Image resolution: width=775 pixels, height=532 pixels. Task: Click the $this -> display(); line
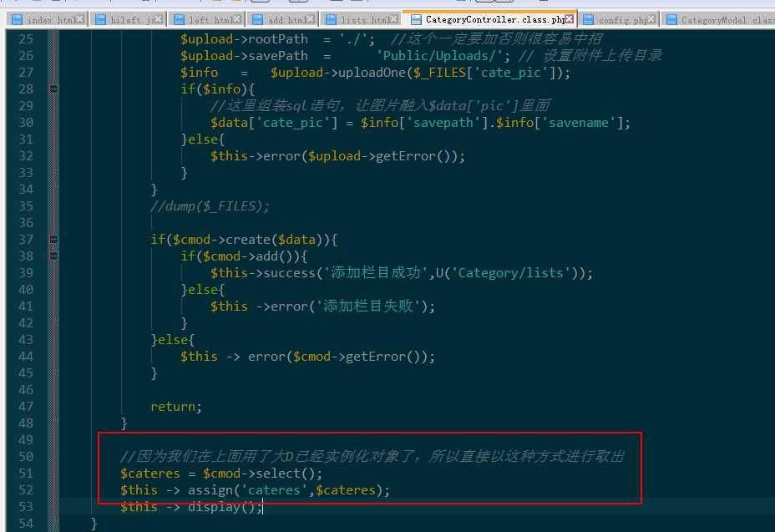(x=190, y=507)
